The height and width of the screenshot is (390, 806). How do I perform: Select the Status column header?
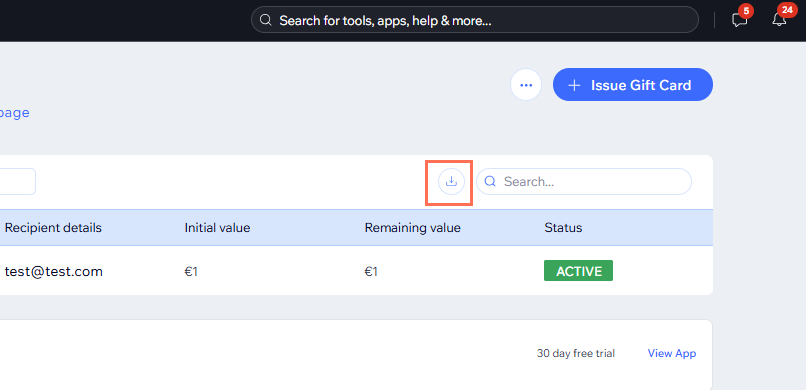click(x=563, y=228)
